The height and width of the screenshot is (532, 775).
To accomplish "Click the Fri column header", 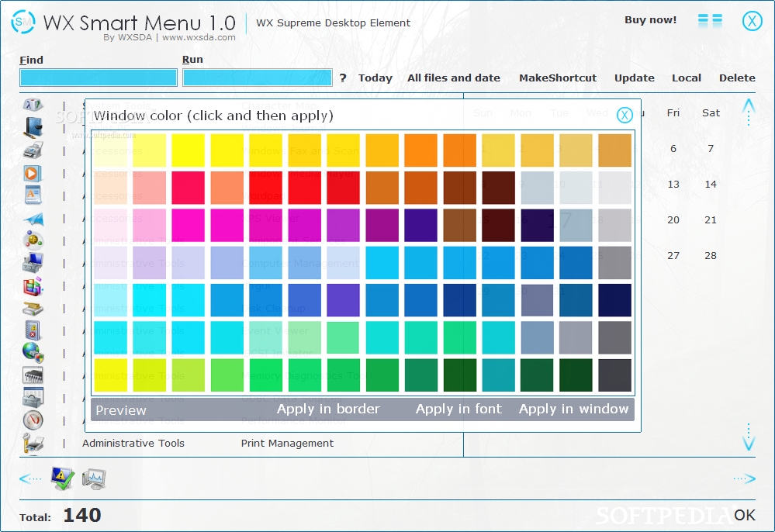I will click(x=673, y=112).
